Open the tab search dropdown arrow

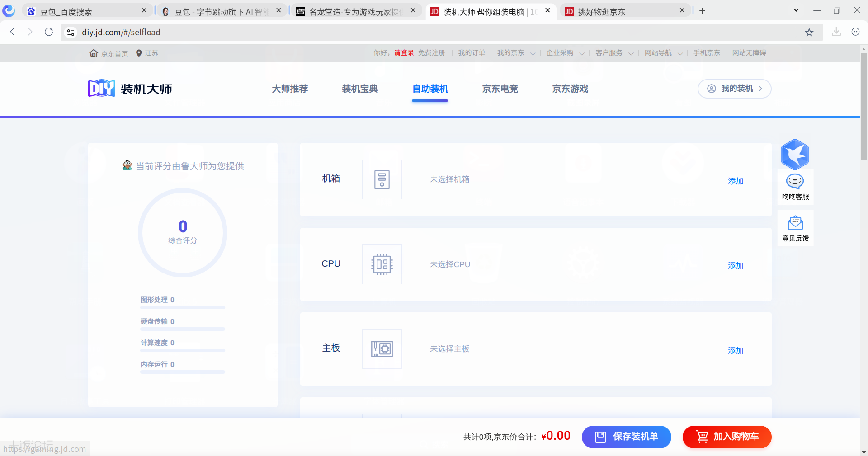tap(796, 10)
